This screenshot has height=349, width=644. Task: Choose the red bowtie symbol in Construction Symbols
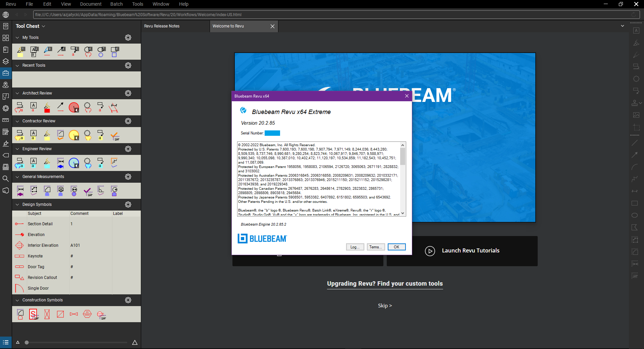pyautogui.click(x=74, y=314)
